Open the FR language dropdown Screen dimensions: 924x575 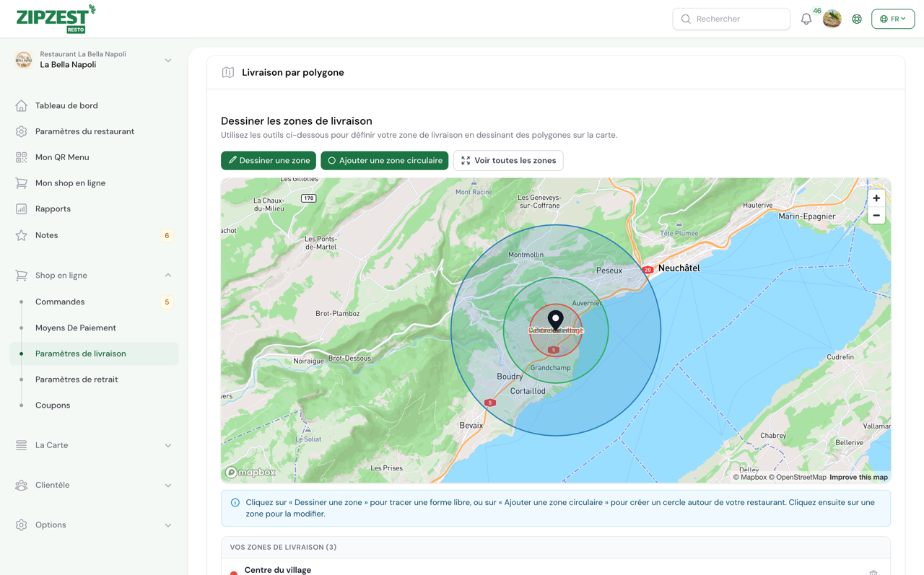pos(893,19)
